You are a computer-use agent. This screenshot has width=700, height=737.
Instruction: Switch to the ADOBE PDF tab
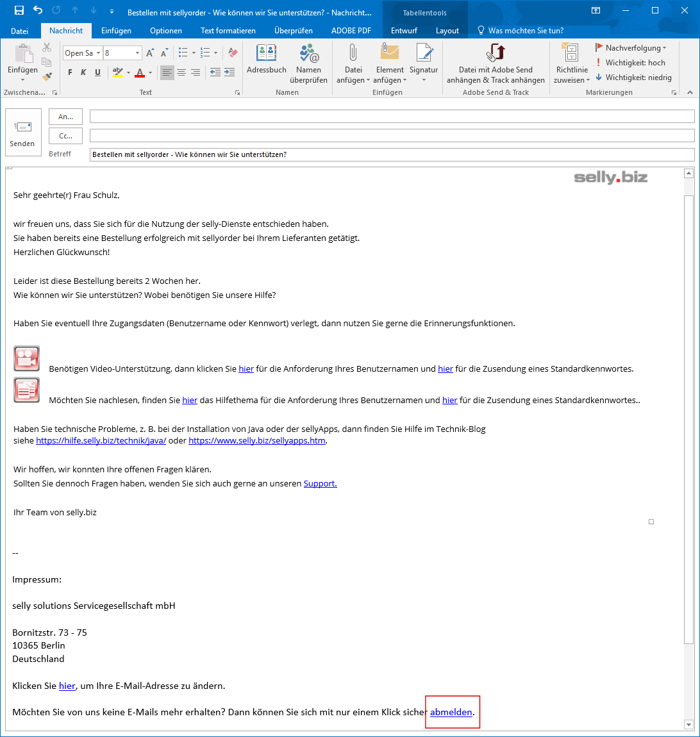(351, 31)
